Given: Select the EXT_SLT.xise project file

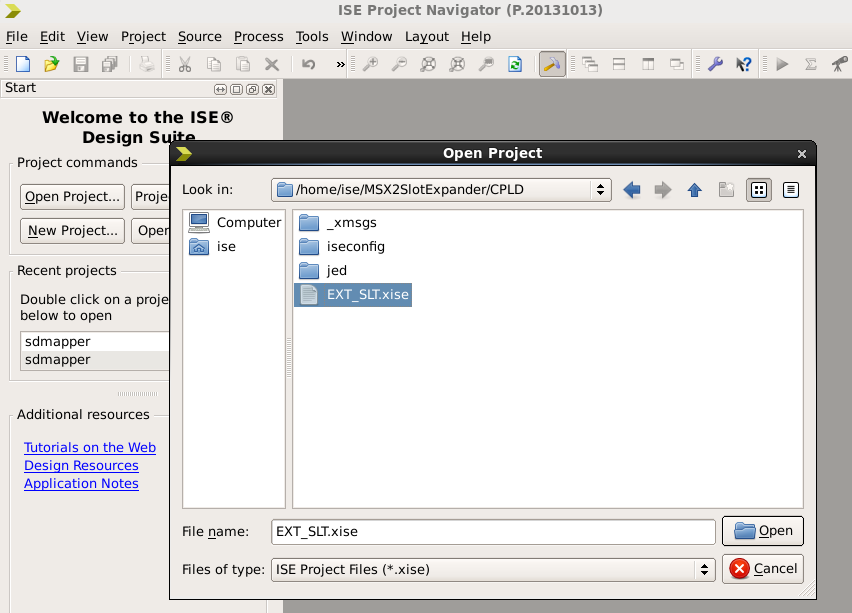Looking at the screenshot, I should click(x=367, y=294).
